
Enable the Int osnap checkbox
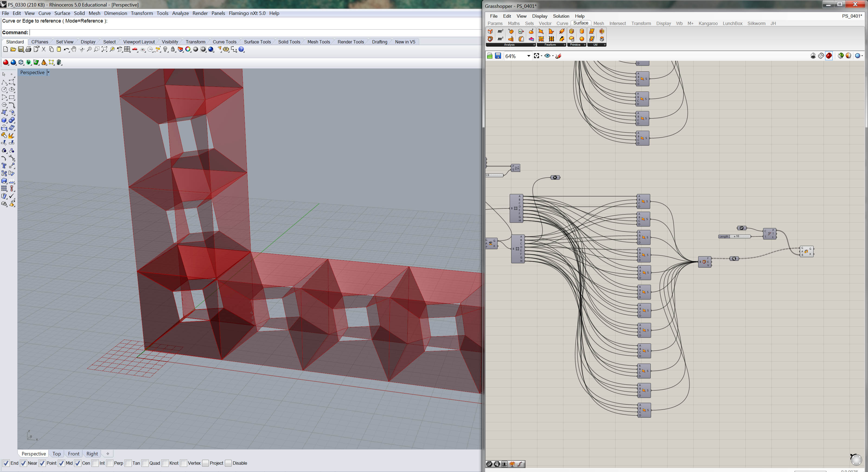click(x=95, y=463)
